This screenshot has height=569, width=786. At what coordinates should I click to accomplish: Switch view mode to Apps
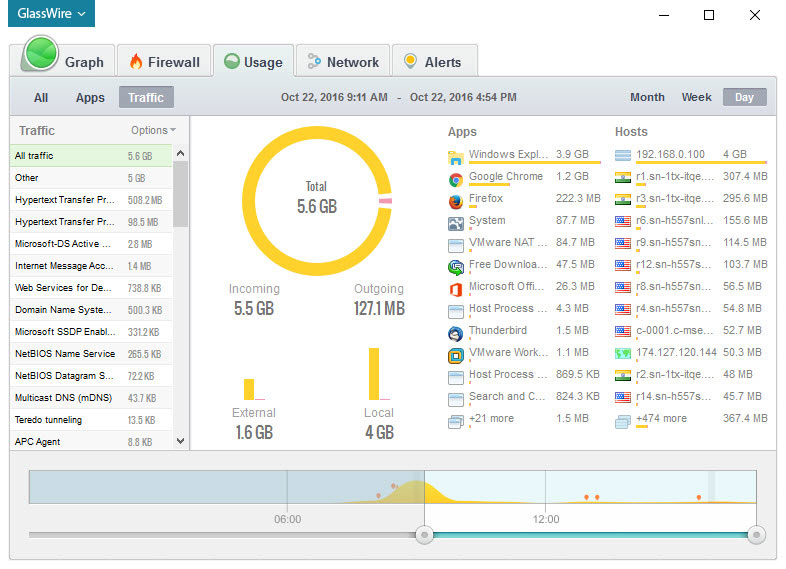coord(90,97)
